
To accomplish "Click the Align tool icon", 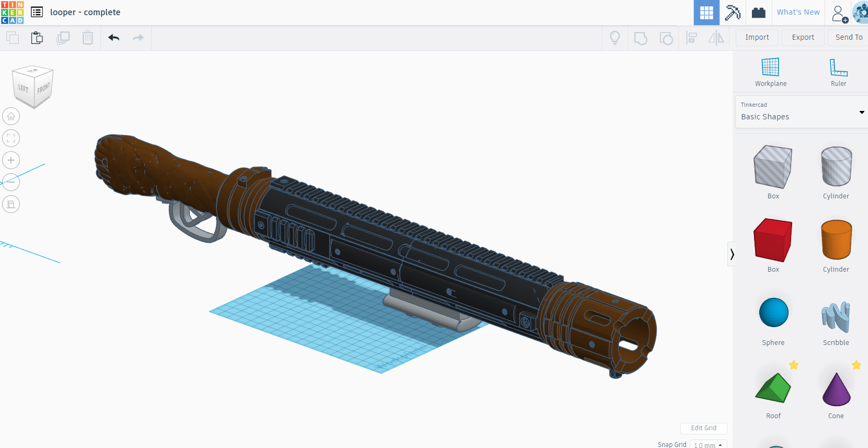I will click(x=691, y=38).
